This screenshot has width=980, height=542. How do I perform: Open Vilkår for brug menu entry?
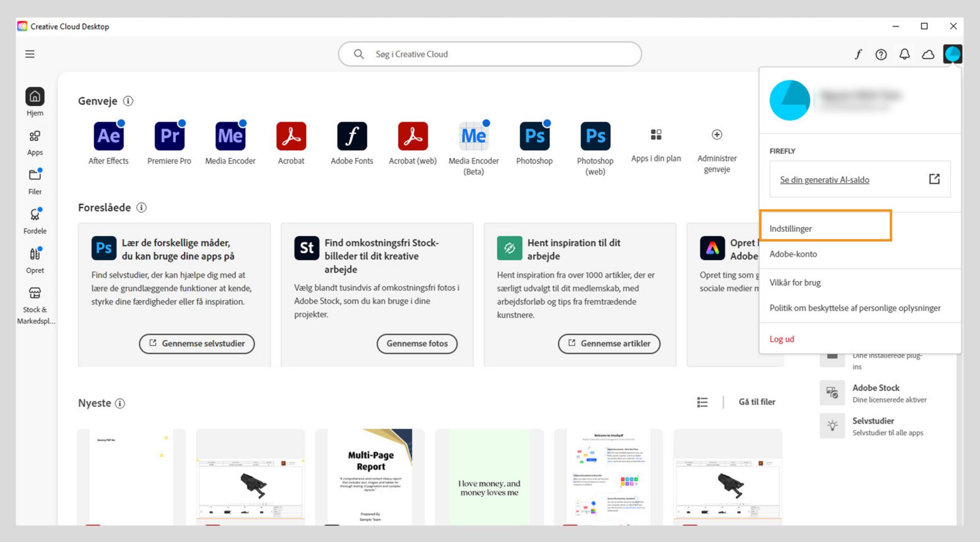pyautogui.click(x=795, y=282)
